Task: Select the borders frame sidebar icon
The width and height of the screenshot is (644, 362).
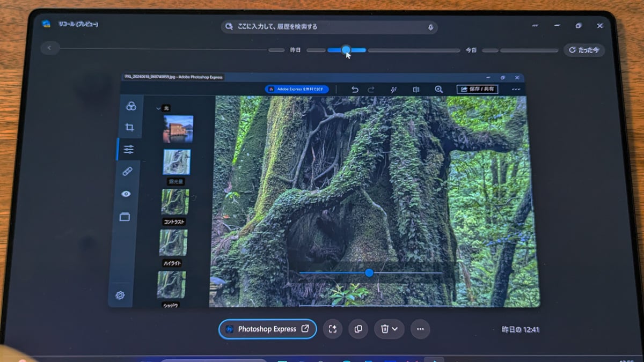Action: tap(125, 217)
